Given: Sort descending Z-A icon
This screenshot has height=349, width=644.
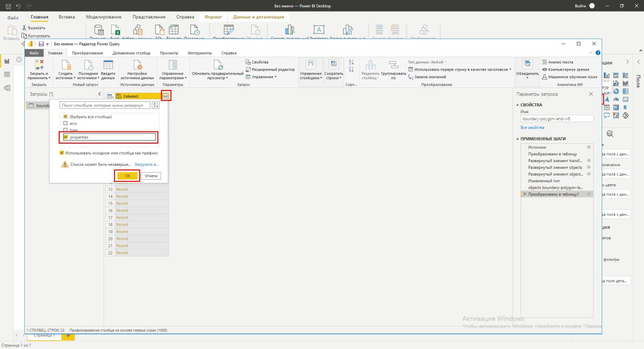Looking at the screenshot, I should pyautogui.click(x=352, y=69).
